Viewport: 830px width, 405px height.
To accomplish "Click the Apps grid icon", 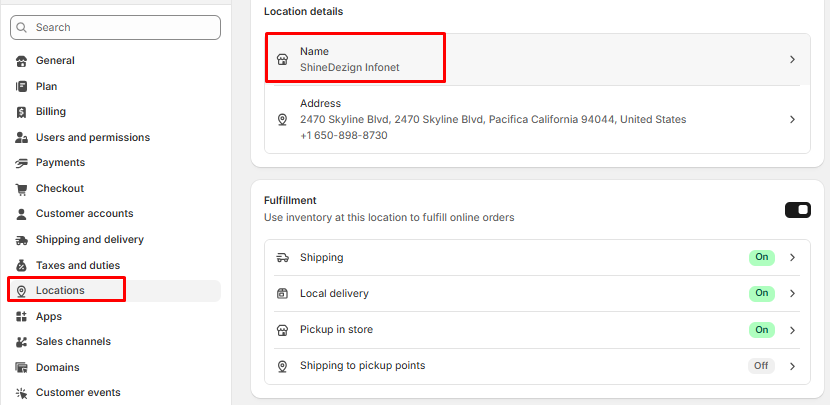I will [x=21, y=316].
